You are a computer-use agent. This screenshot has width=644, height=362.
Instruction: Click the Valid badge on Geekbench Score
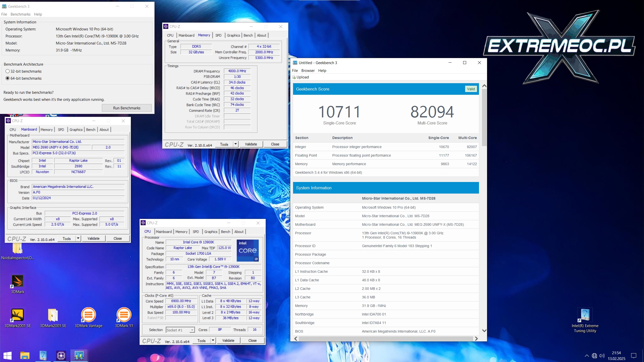tap(471, 89)
